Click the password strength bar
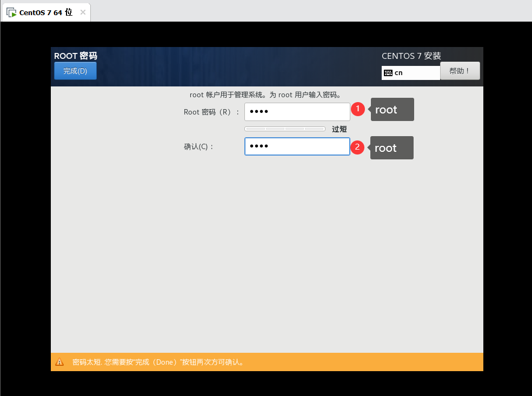This screenshot has width=532, height=396. click(285, 129)
